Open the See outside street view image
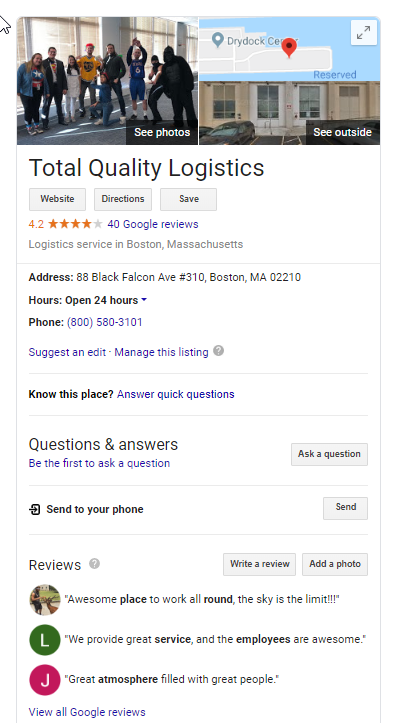This screenshot has height=723, width=400. (290, 113)
